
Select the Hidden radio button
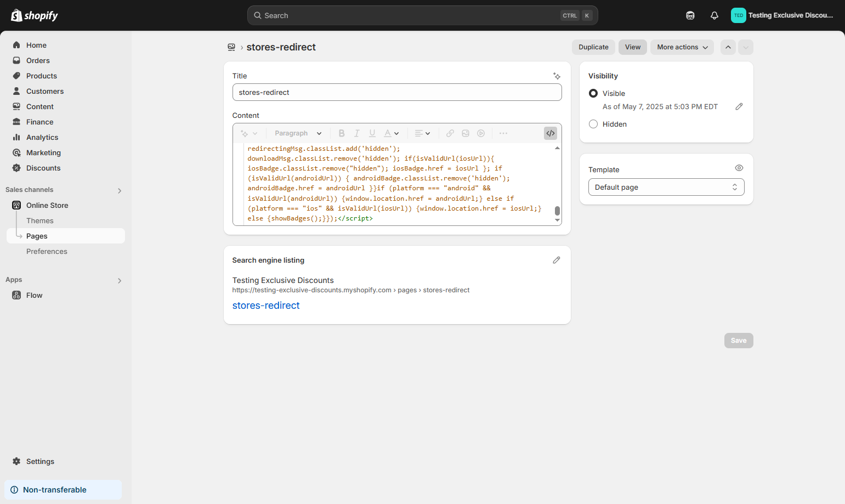593,124
